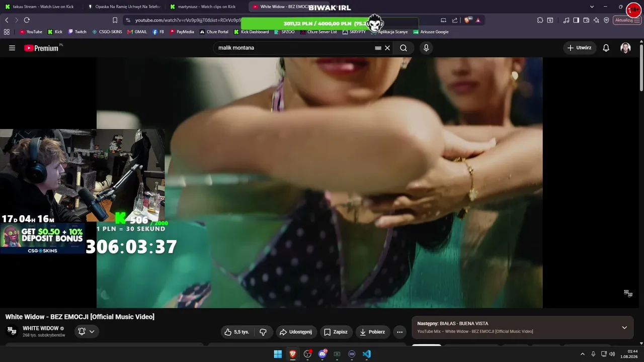The width and height of the screenshot is (644, 362).
Task: Open Brave Rewards triangle icon
Action: pos(478,20)
